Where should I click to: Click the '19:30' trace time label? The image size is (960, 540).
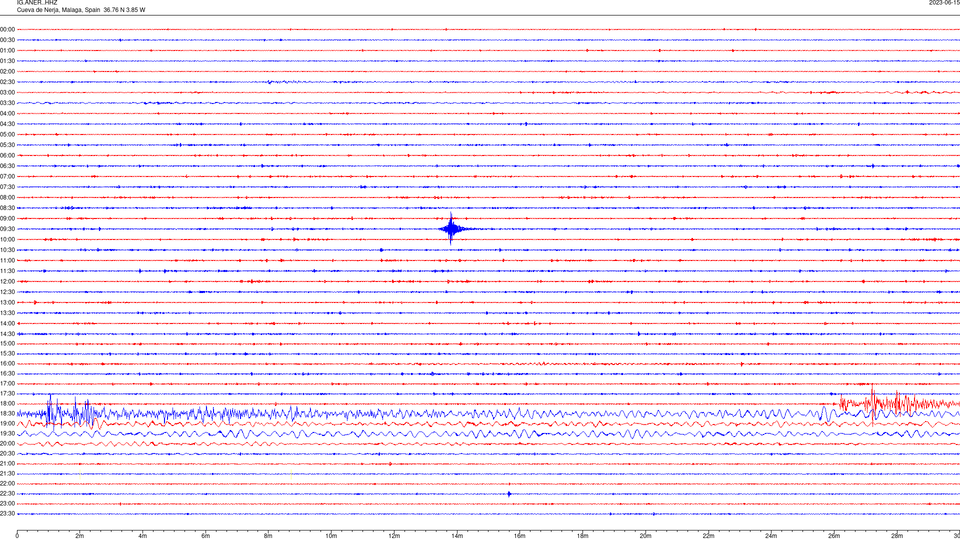(7, 433)
